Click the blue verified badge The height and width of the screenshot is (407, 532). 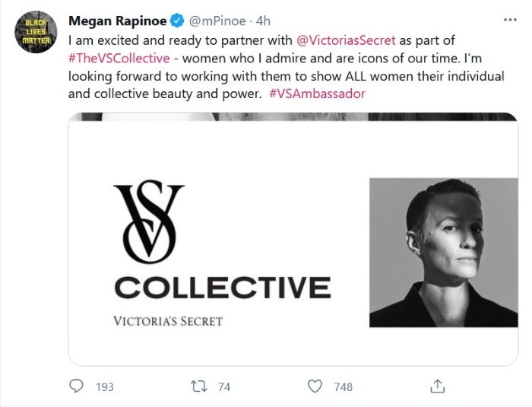point(175,21)
